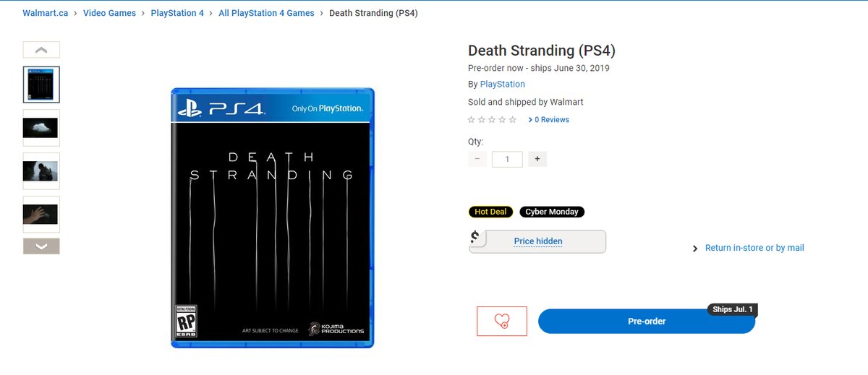Click the dollar sign price icon
This screenshot has height=375, width=868.
475,237
